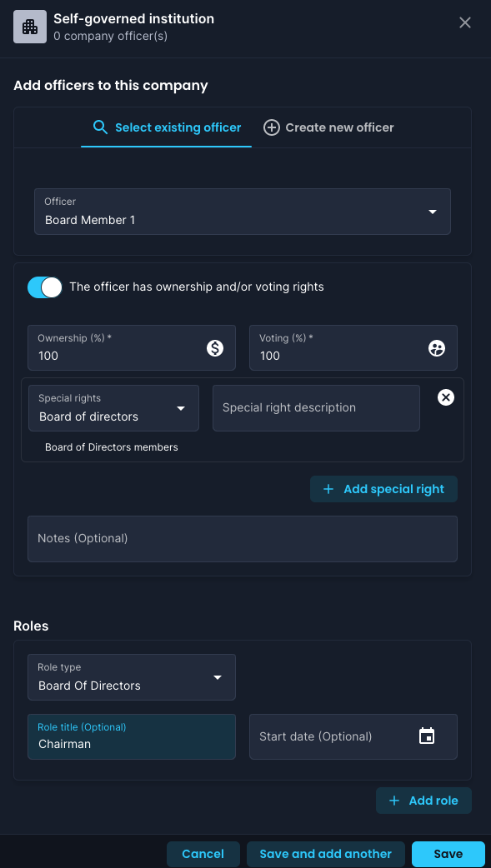Click the Cancel button
The image size is (491, 868).
[x=203, y=854]
